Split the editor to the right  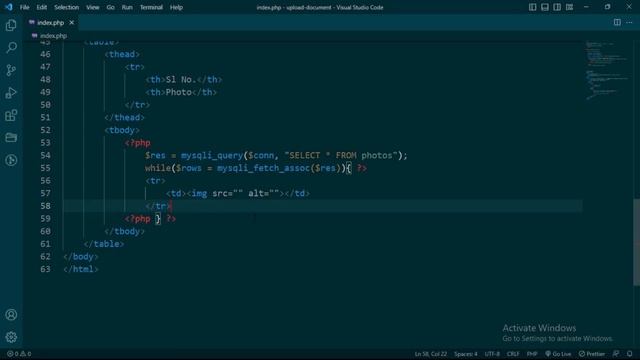click(x=617, y=22)
